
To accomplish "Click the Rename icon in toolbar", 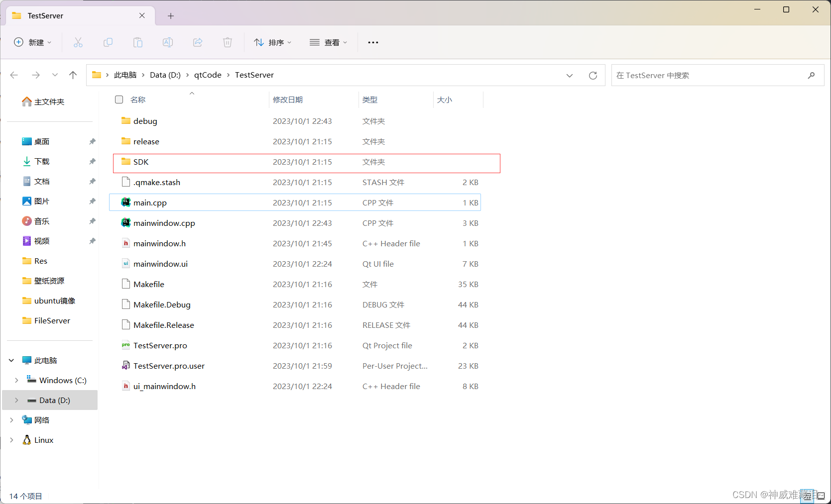I will coord(168,42).
